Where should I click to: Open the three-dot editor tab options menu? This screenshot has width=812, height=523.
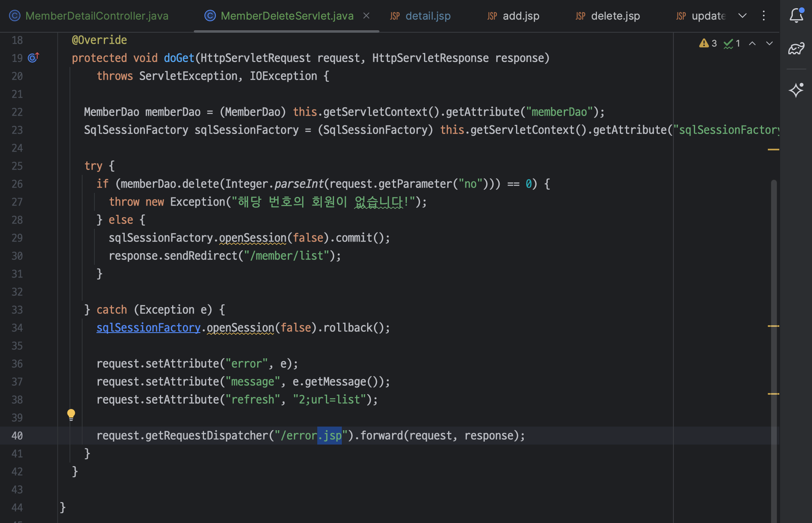[x=763, y=16]
